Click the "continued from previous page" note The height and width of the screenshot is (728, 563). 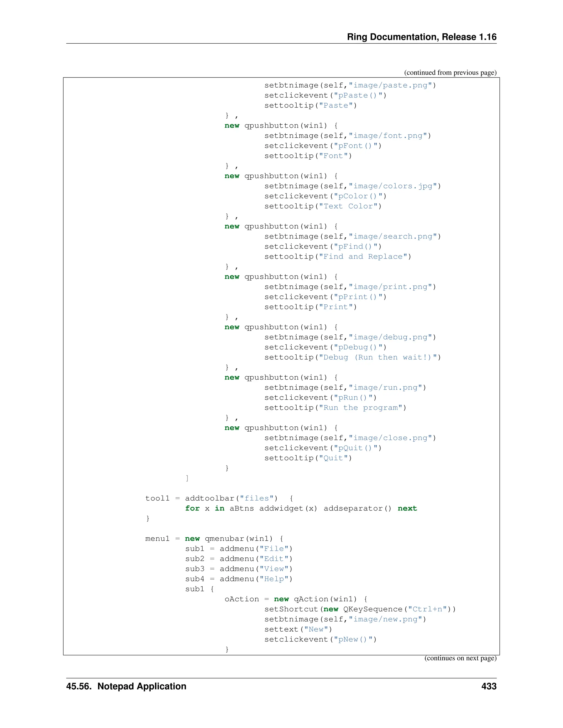[450, 73]
